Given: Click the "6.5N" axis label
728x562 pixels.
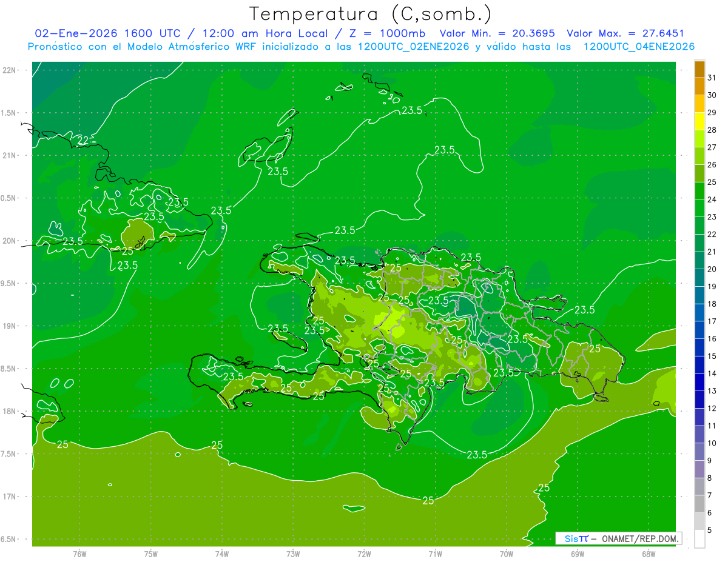Looking at the screenshot, I should (8, 539).
